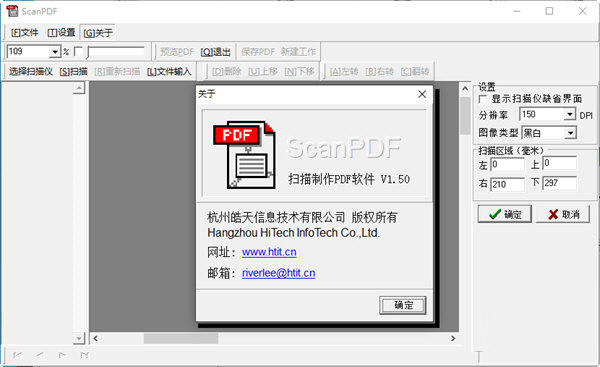Viewport: 600px width, 367px height.
Task: Click the 左 scan area field
Action: (x=507, y=165)
